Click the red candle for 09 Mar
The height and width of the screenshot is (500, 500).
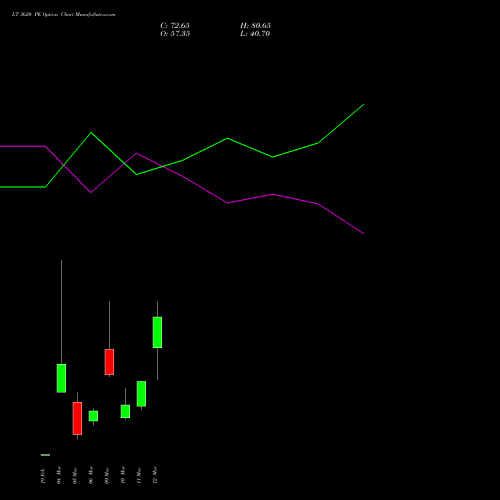(109, 362)
